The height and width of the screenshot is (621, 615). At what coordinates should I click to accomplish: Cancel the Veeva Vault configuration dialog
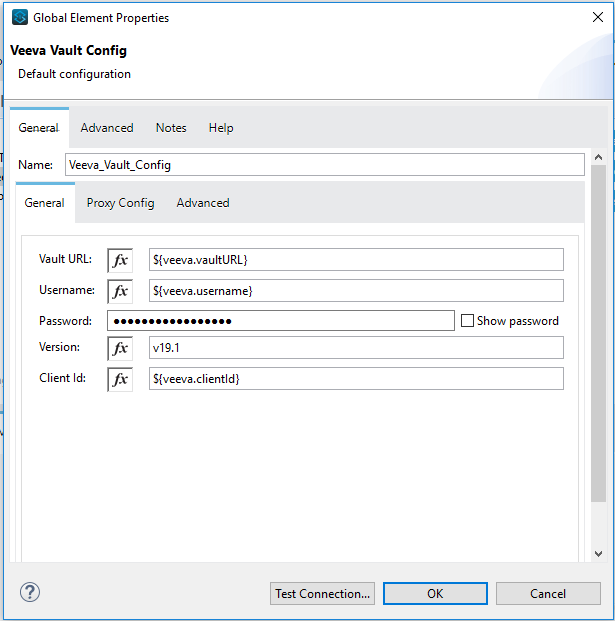point(548,593)
